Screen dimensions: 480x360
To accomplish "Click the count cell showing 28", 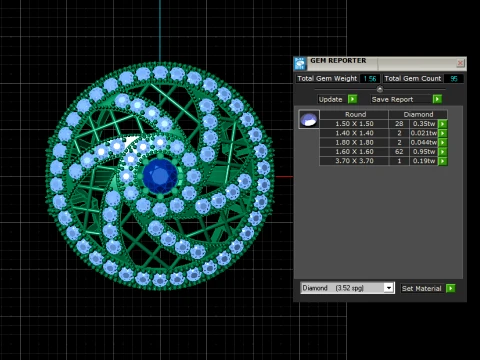I will 399,124.
